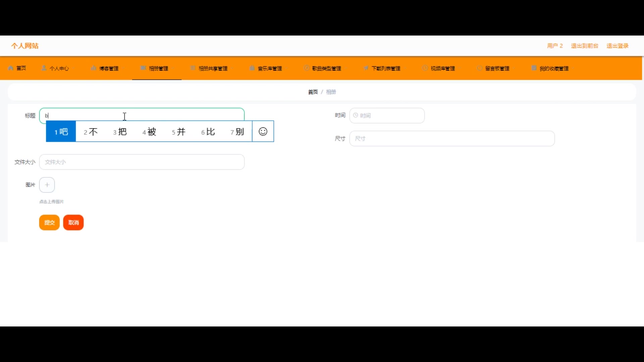This screenshot has width=644, height=362.
Task: Focus the 文件大小 input field
Action: pyautogui.click(x=142, y=162)
